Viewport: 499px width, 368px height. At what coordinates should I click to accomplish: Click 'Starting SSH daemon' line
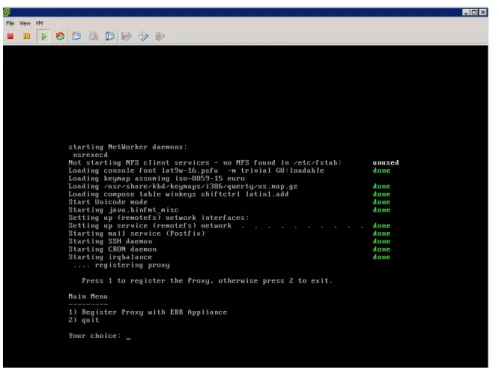110,241
